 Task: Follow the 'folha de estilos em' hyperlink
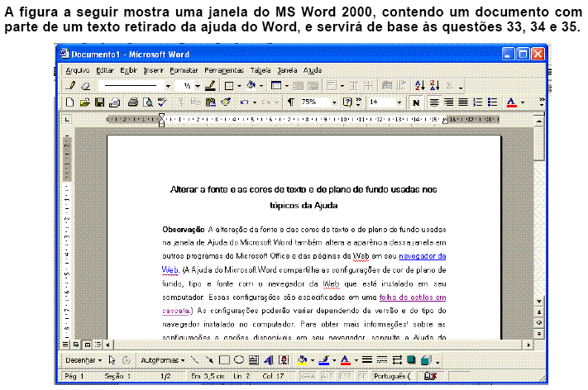(x=413, y=297)
